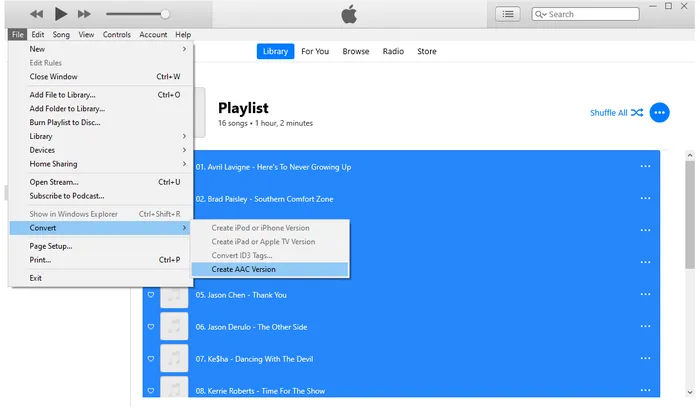Click Create iPod or iPhone Version
The height and width of the screenshot is (407, 700).
point(270,228)
